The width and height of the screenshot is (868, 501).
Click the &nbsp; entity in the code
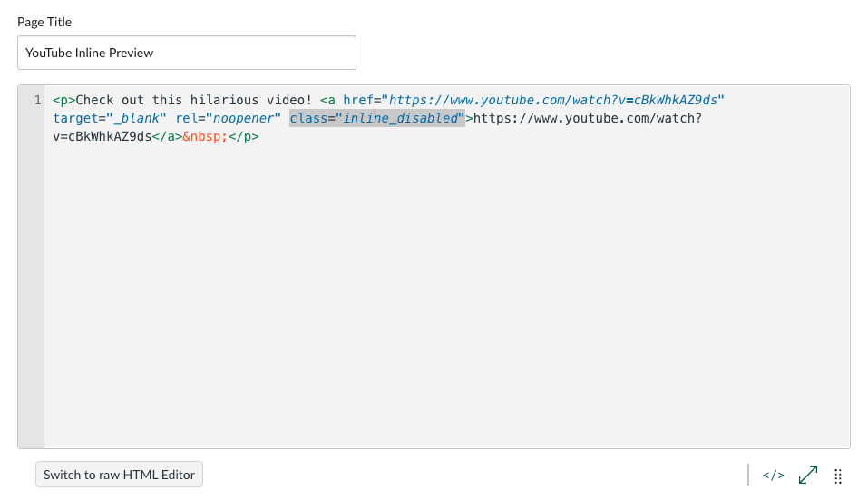205,136
